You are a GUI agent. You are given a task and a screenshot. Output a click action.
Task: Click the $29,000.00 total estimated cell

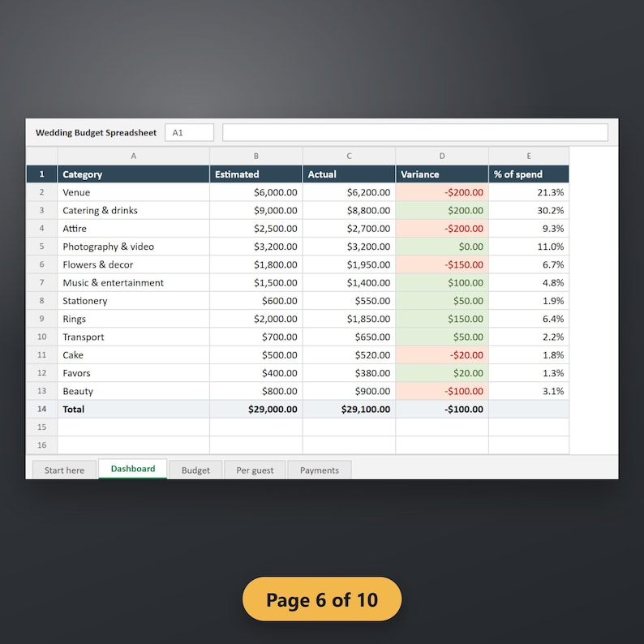coord(255,409)
